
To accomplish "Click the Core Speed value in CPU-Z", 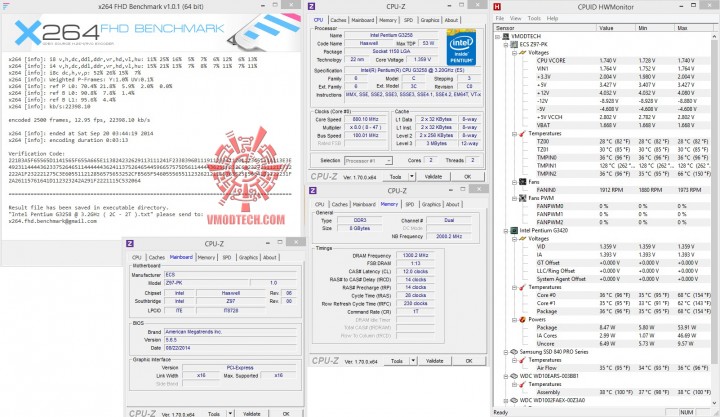I will coord(365,119).
